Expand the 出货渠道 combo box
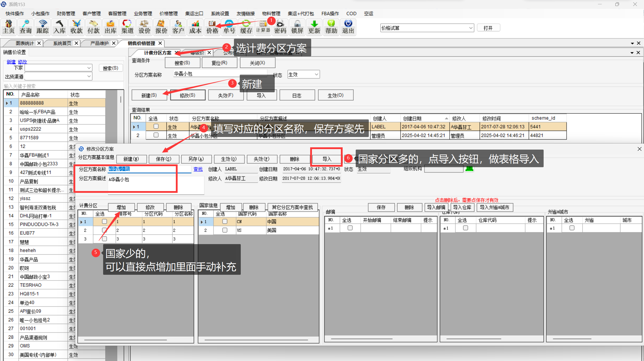Screen dimensions: 644x361 coord(89,76)
